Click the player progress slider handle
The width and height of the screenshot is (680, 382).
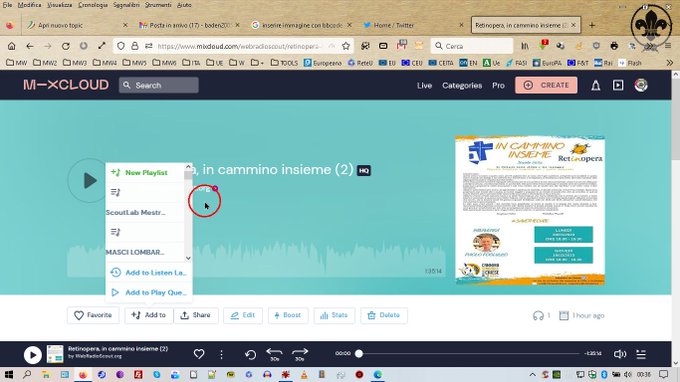coord(359,354)
